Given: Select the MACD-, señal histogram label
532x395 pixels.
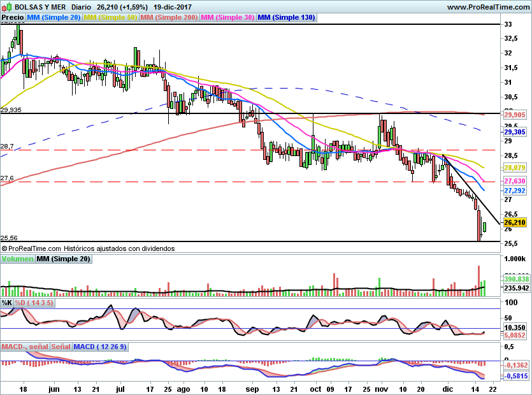Looking at the screenshot, I should pos(25,347).
